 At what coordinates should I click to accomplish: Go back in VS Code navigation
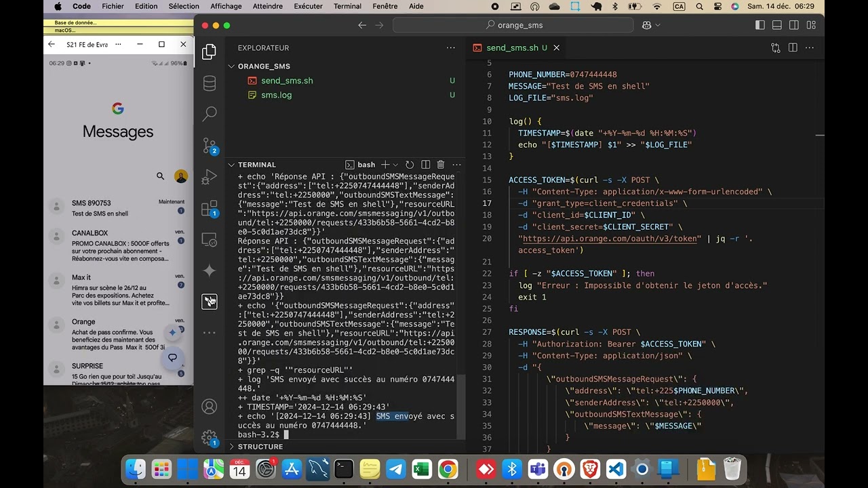point(362,25)
